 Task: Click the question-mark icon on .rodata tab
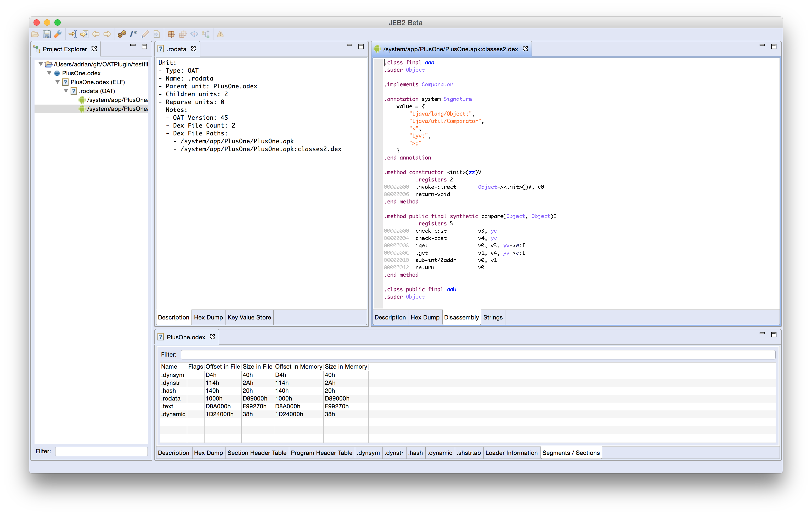click(x=161, y=49)
